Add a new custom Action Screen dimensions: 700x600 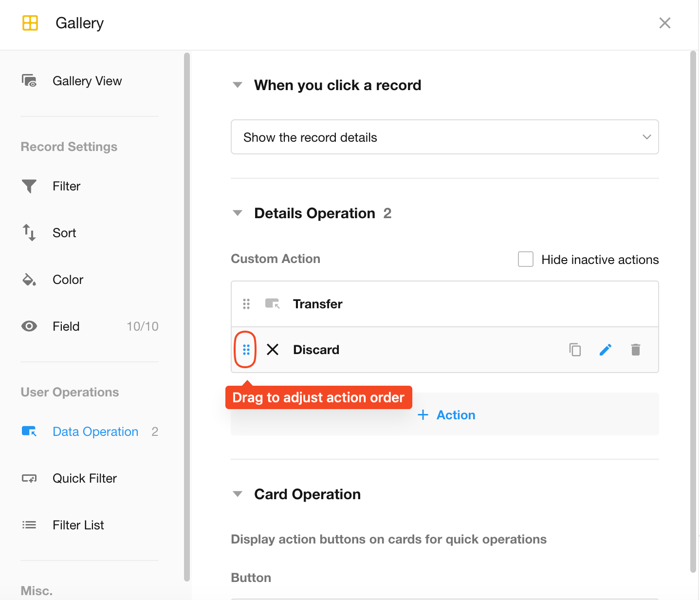[447, 415]
